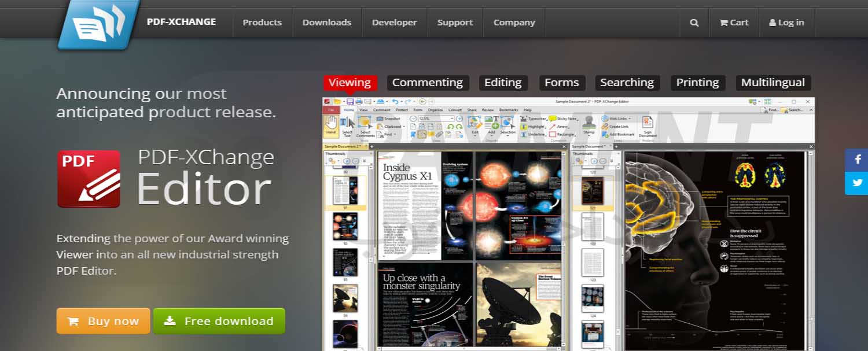Select the page 124 thumbnail

pyautogui.click(x=593, y=298)
